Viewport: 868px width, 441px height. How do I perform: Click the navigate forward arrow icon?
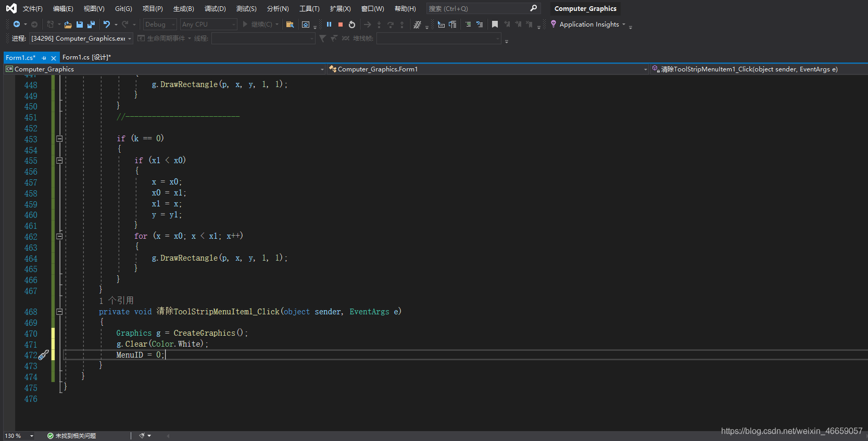coord(34,24)
